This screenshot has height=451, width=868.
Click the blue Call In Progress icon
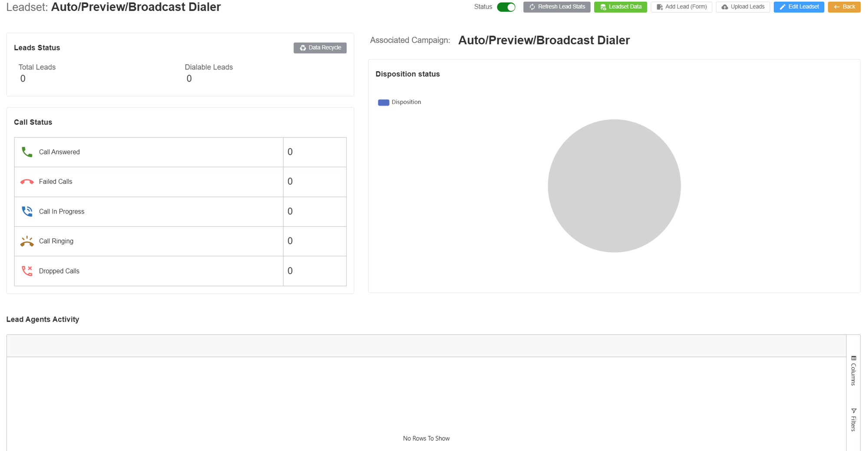click(x=27, y=211)
